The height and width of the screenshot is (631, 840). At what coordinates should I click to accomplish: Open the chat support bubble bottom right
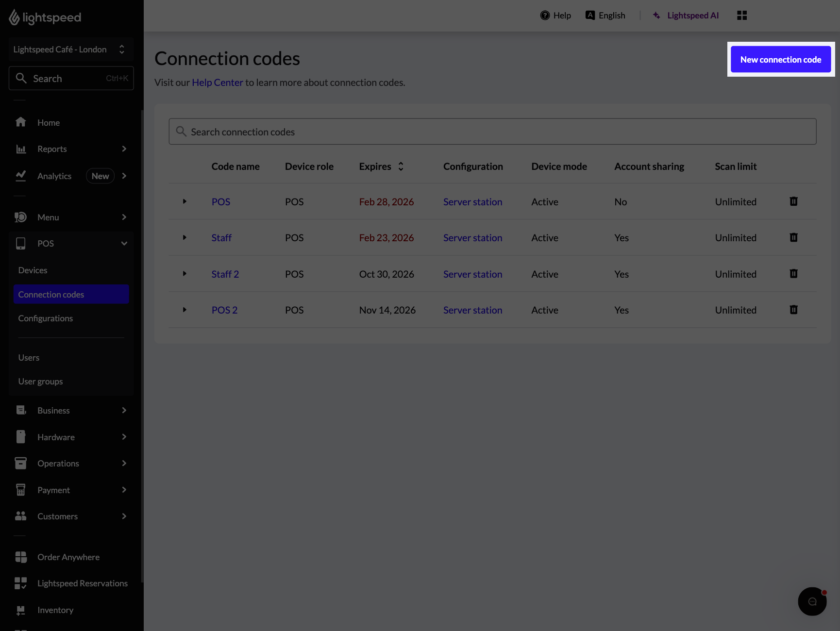pos(813,601)
